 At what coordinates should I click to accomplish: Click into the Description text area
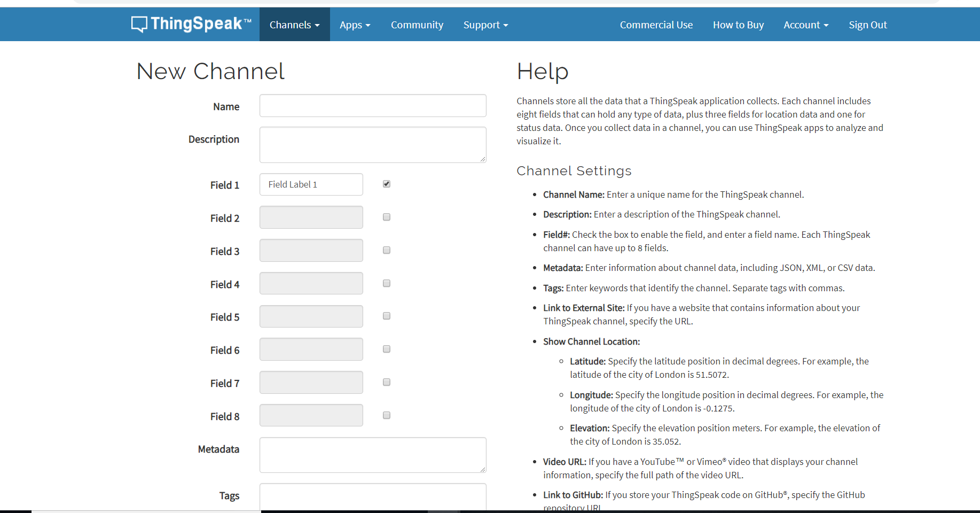373,145
